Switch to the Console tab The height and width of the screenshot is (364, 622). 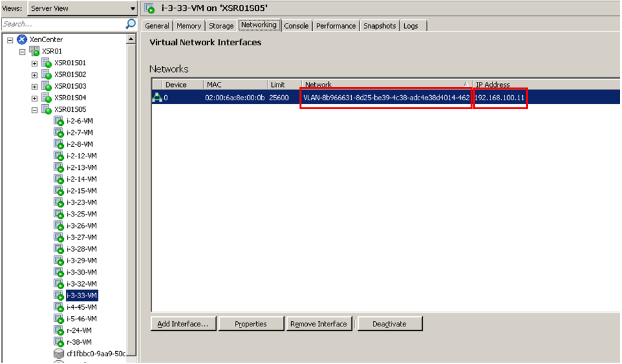(x=296, y=26)
